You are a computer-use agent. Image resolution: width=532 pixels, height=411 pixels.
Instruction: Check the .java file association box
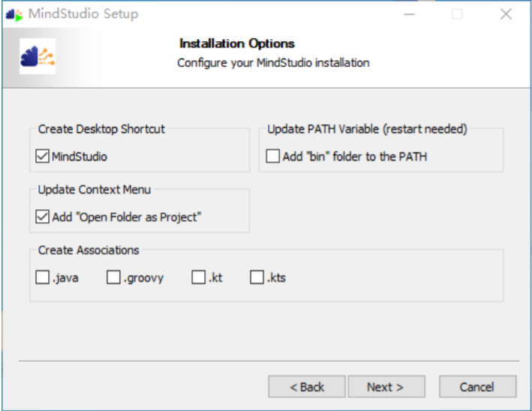click(x=43, y=277)
